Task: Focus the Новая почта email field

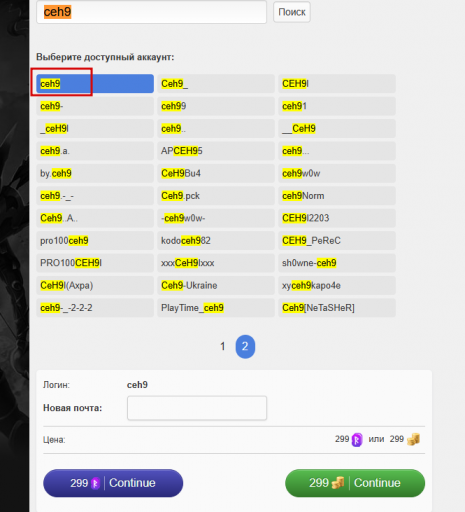Action: click(197, 408)
